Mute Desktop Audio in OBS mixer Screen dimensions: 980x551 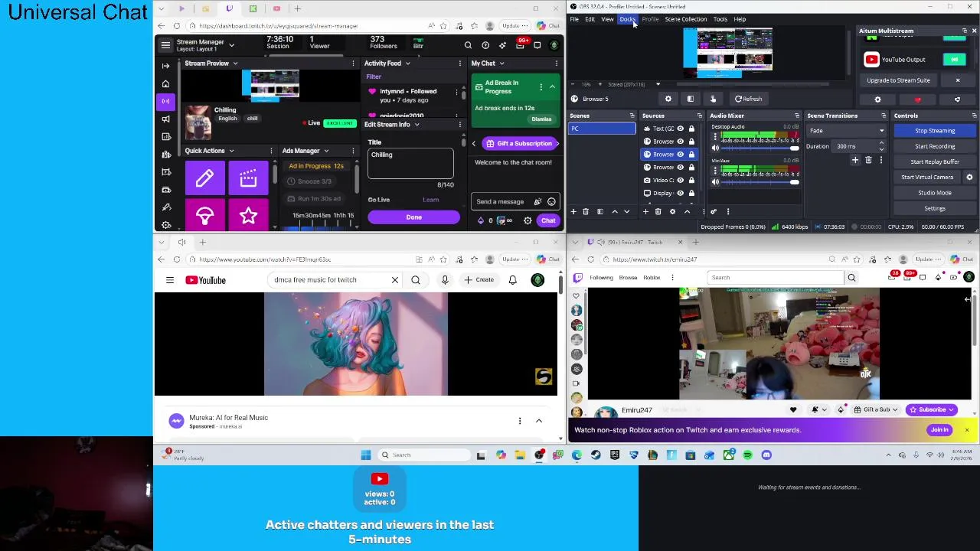715,148
